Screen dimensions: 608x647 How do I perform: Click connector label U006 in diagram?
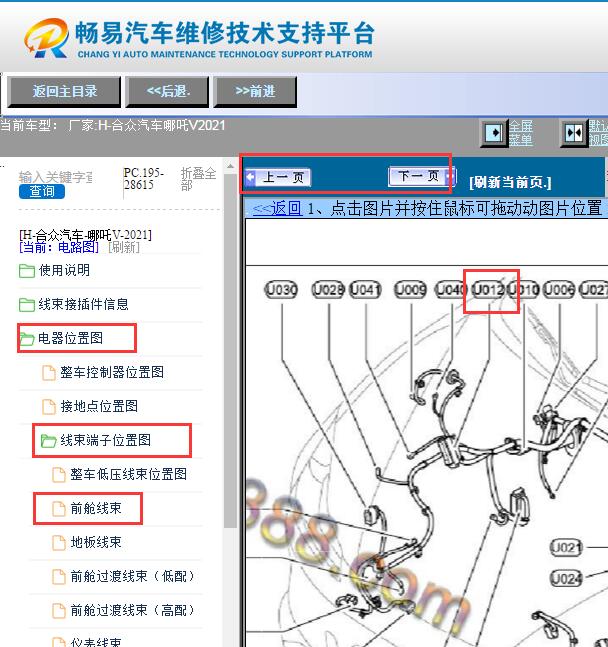pos(559,290)
